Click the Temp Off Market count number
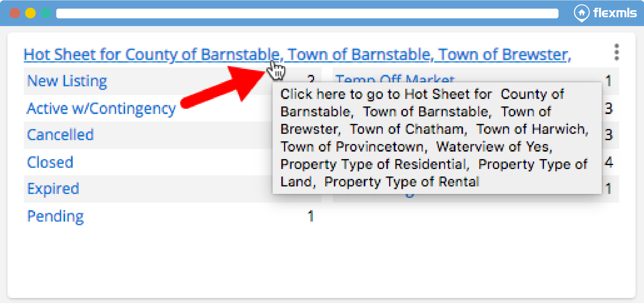Image resolution: width=644 pixels, height=304 pixels. tap(609, 81)
